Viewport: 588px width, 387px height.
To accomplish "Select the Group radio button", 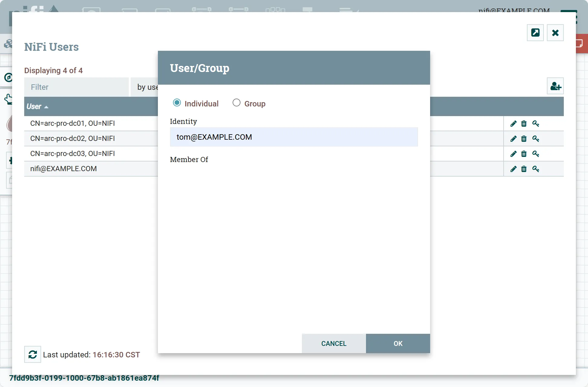I will coord(237,103).
